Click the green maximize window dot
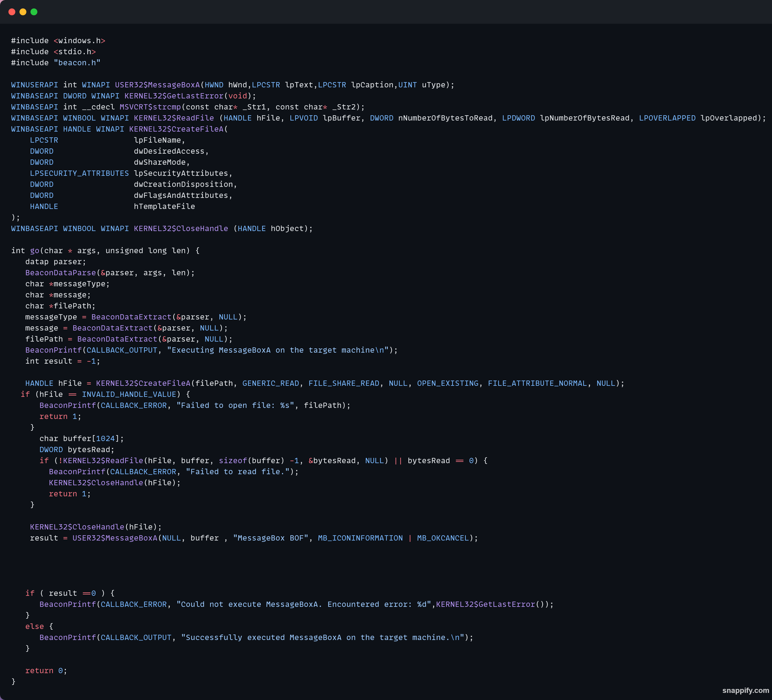 (34, 12)
